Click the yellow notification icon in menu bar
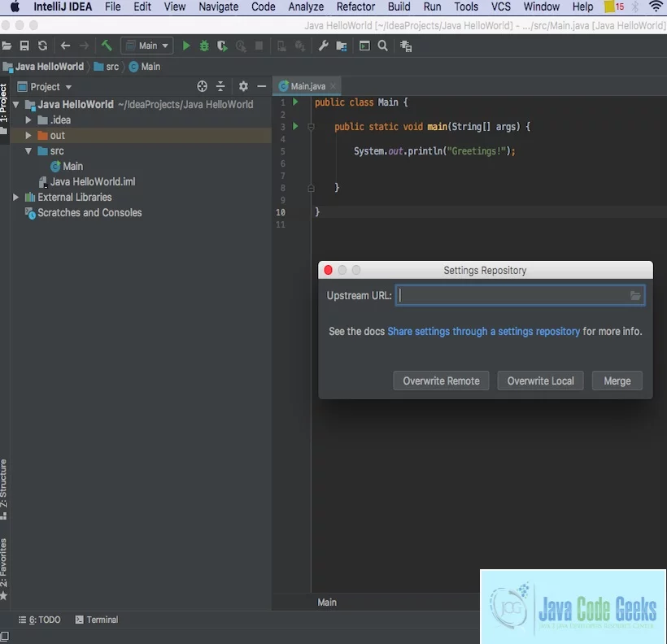This screenshot has height=644, width=667. coord(609,7)
